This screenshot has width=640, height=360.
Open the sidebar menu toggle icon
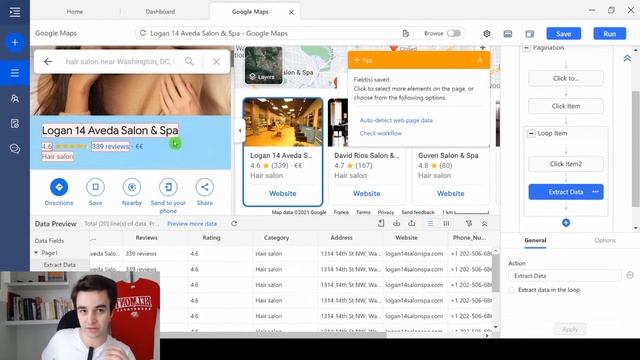[15, 12]
